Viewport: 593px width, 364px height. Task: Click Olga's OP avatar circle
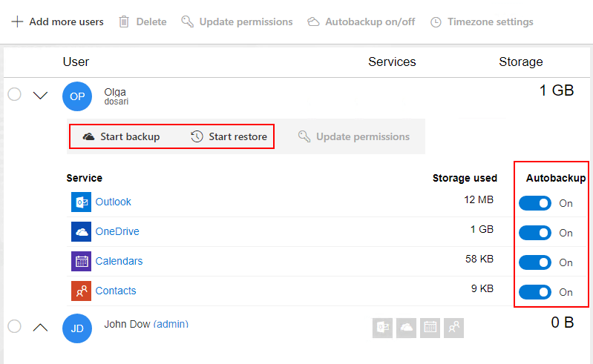[77, 96]
